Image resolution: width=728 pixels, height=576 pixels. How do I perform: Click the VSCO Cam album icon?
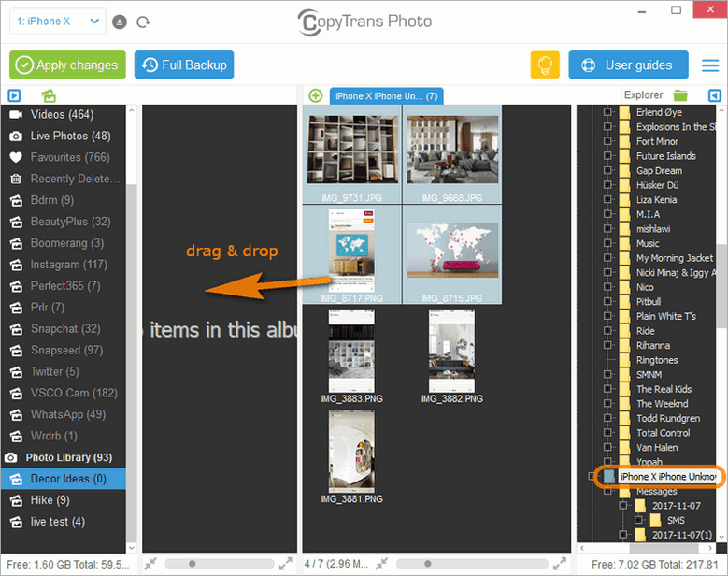click(16, 393)
